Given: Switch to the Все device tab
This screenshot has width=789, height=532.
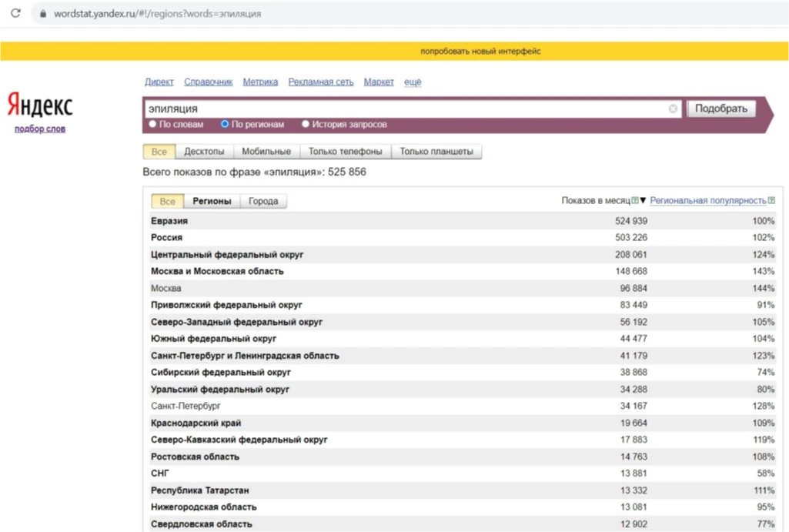Looking at the screenshot, I should coord(159,152).
